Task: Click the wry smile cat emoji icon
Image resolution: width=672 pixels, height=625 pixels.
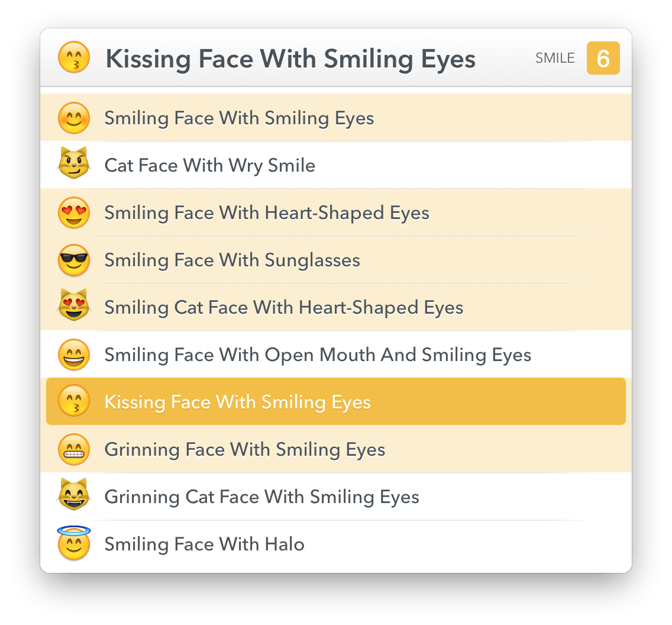Action: click(x=74, y=164)
